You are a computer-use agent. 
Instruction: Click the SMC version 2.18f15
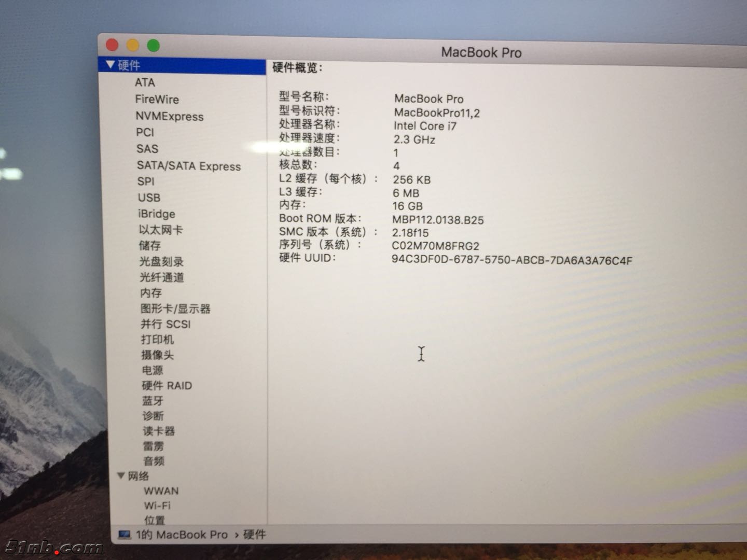coord(410,233)
